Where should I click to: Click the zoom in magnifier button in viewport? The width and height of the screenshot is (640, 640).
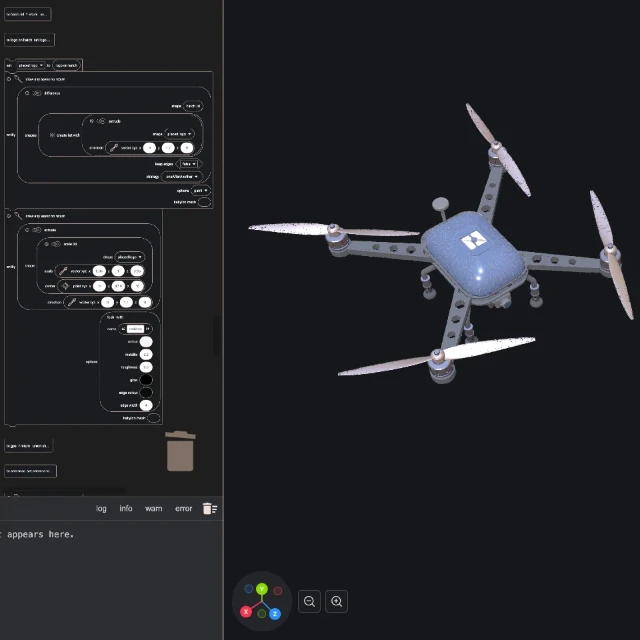pos(336,601)
